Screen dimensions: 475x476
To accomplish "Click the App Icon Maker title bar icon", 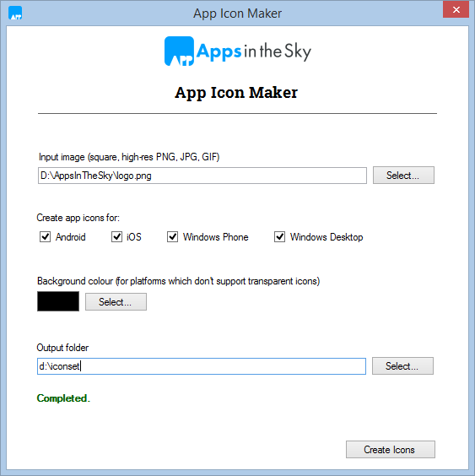I will point(15,13).
